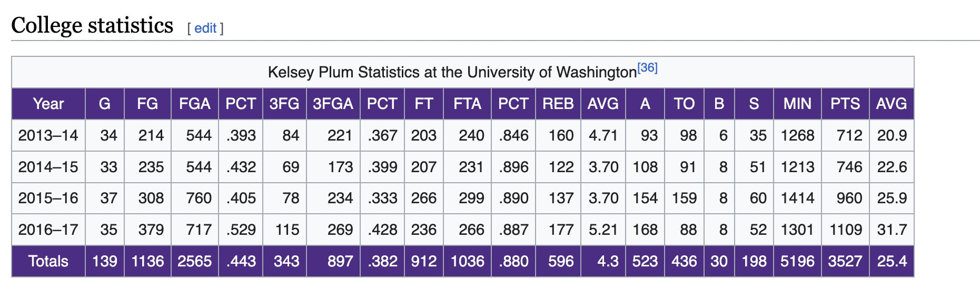Select the 2014–15 season row label
This screenshot has width=980, height=288.
click(x=48, y=167)
